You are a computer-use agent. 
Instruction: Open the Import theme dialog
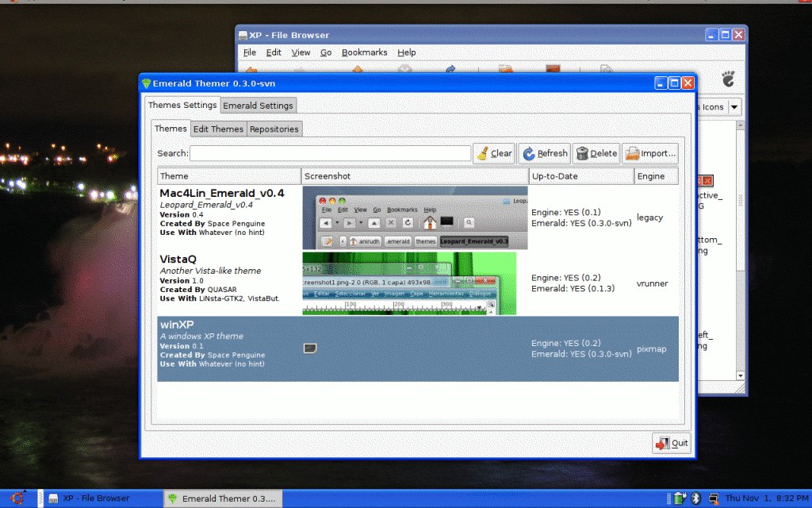(x=650, y=153)
